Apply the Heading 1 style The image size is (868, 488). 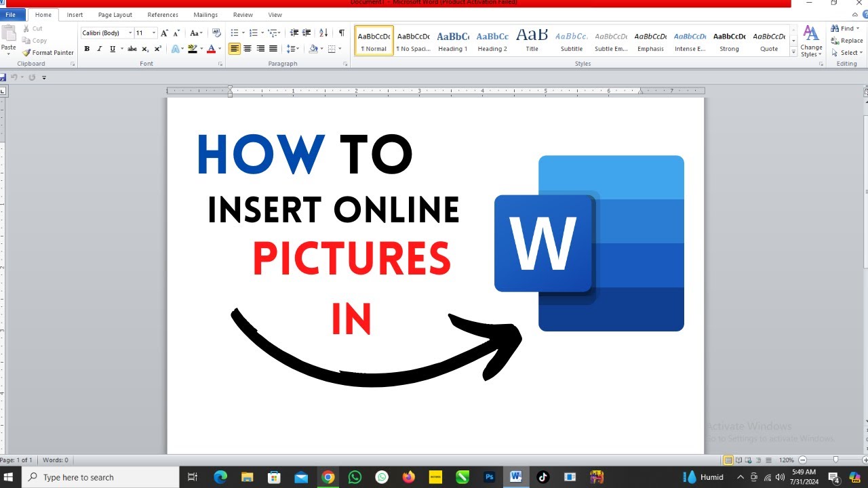point(453,41)
